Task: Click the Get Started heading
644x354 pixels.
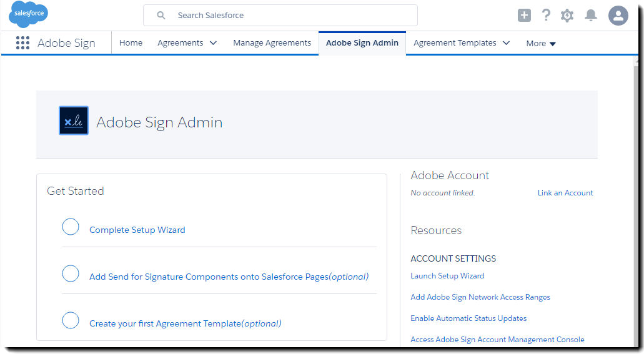Action: click(x=75, y=191)
